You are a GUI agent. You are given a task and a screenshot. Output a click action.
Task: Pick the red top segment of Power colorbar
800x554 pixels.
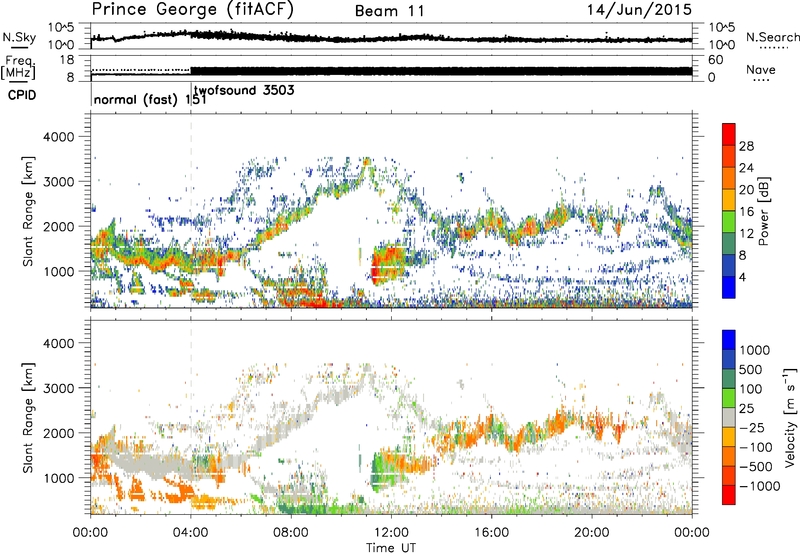[729, 134]
